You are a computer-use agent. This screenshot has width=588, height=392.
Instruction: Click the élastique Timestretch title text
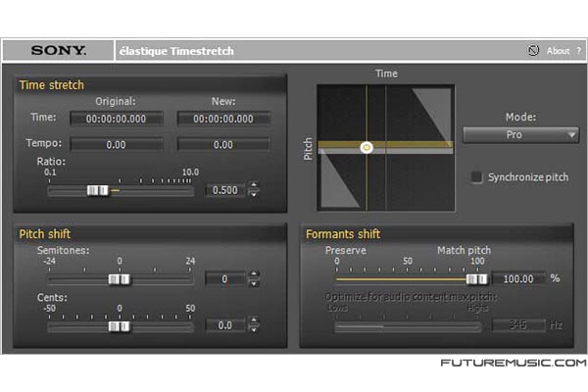click(176, 51)
